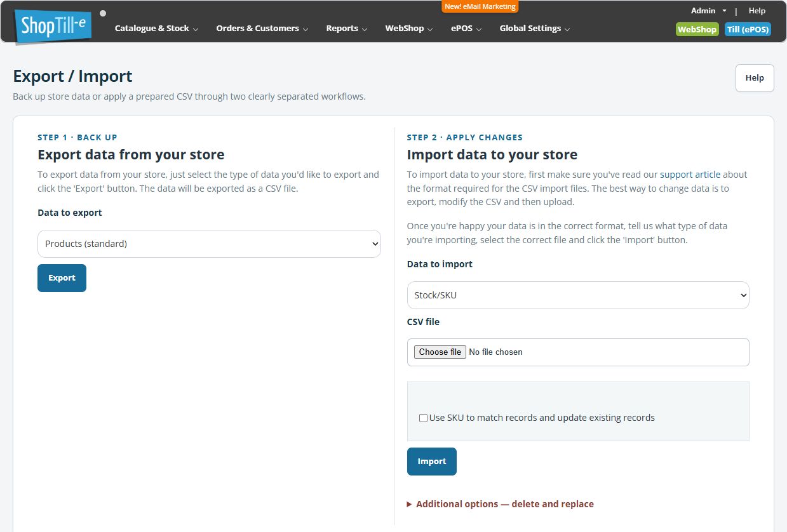Open the Data to import dropdown
The height and width of the screenshot is (532, 787).
[x=578, y=295]
